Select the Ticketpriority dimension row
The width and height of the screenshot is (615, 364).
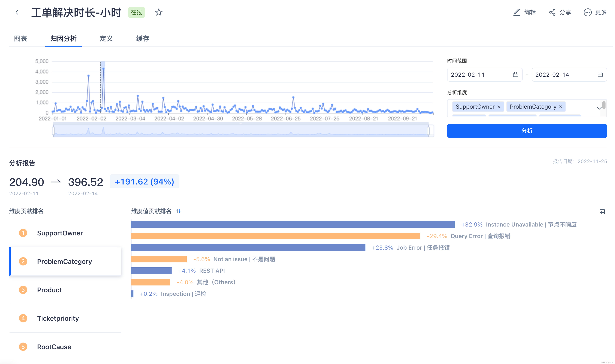[x=58, y=318]
